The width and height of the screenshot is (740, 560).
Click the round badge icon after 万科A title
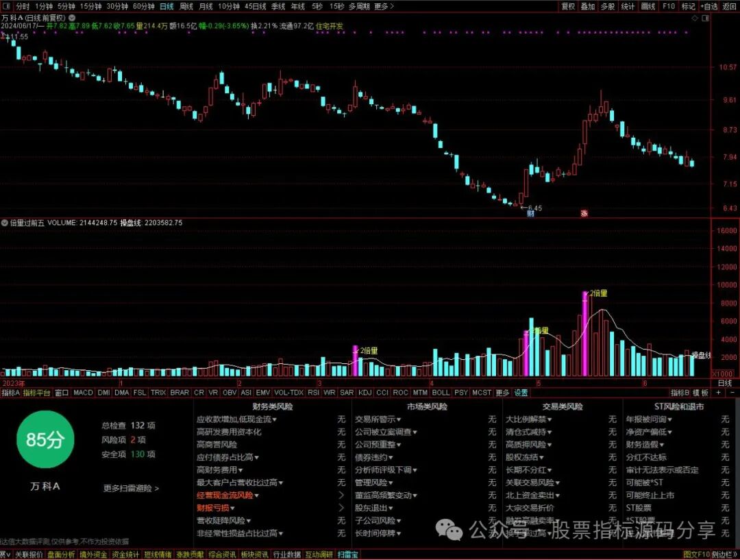[x=72, y=18]
